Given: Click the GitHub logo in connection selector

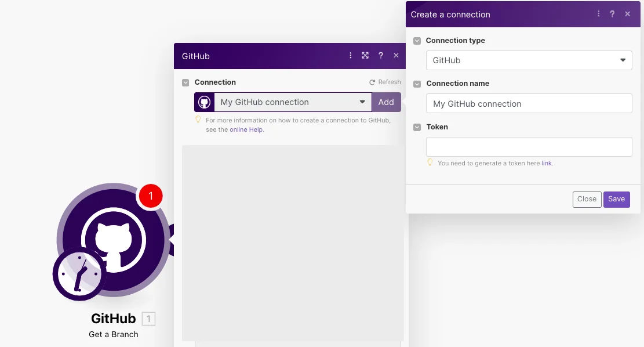Looking at the screenshot, I should pos(205,102).
